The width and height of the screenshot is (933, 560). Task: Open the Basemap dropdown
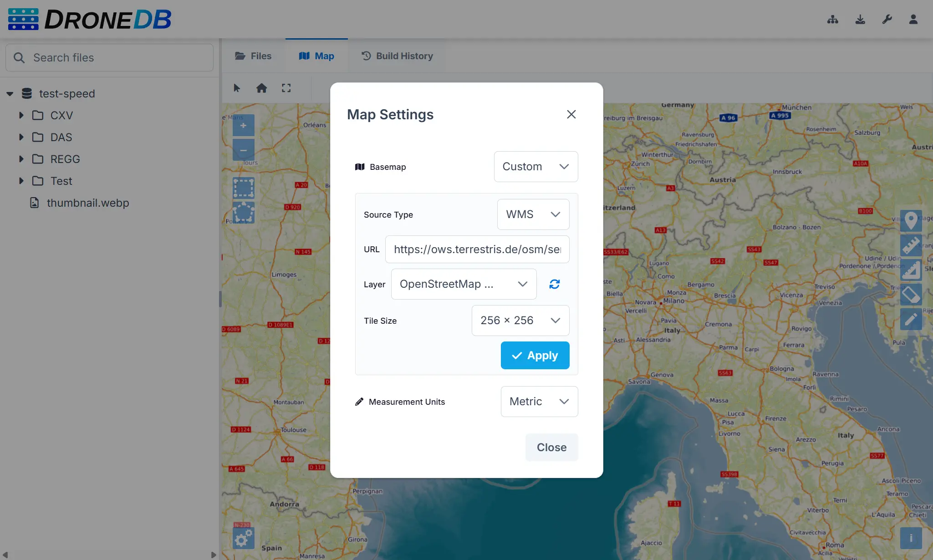point(535,167)
